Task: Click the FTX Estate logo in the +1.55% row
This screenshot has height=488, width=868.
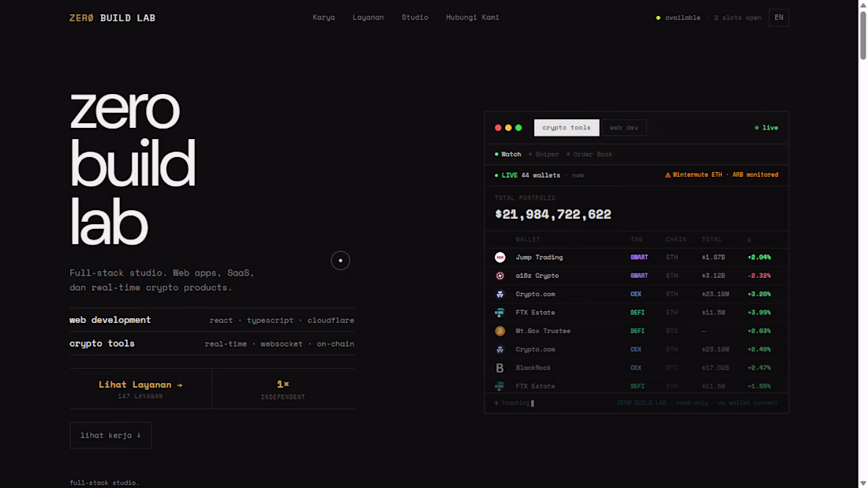Action: point(499,386)
